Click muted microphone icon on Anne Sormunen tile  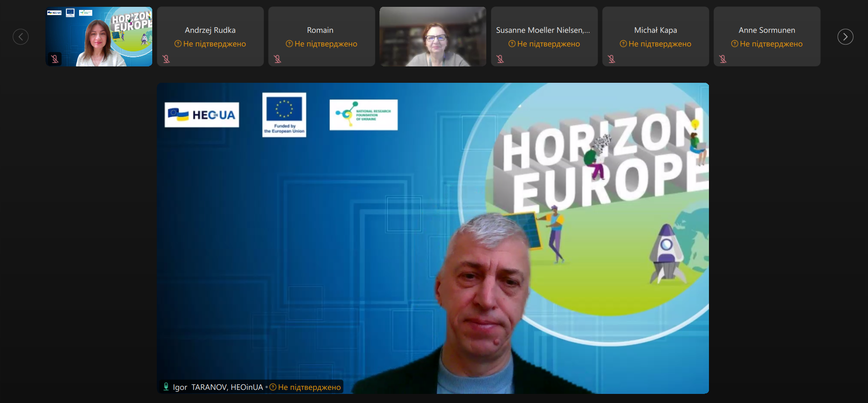pos(723,59)
